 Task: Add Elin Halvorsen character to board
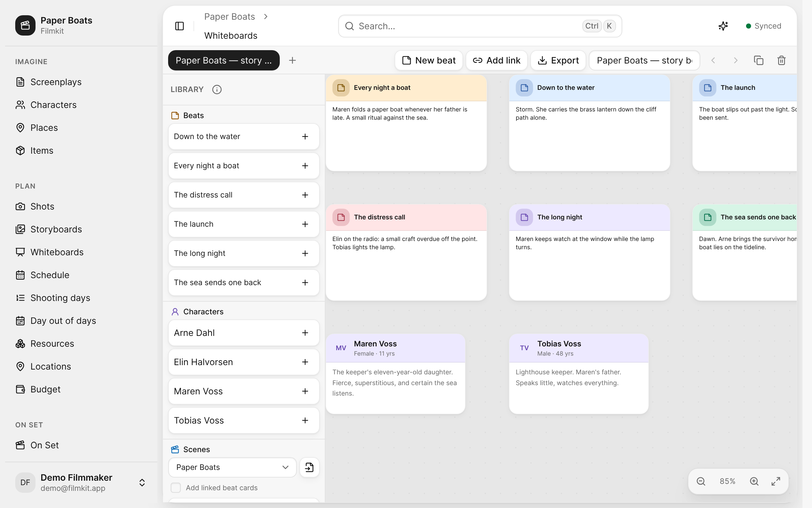pyautogui.click(x=305, y=362)
